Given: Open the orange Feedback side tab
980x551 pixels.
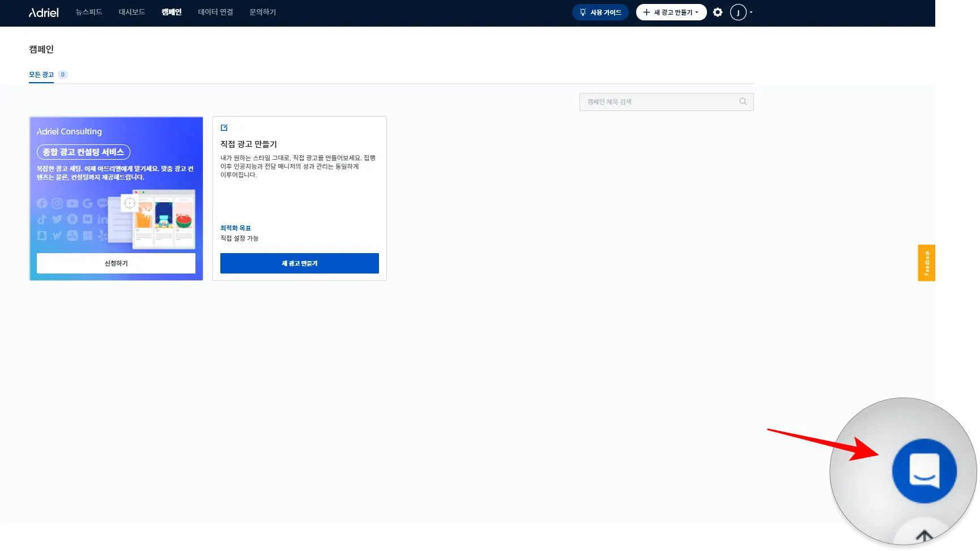Looking at the screenshot, I should click(x=927, y=263).
